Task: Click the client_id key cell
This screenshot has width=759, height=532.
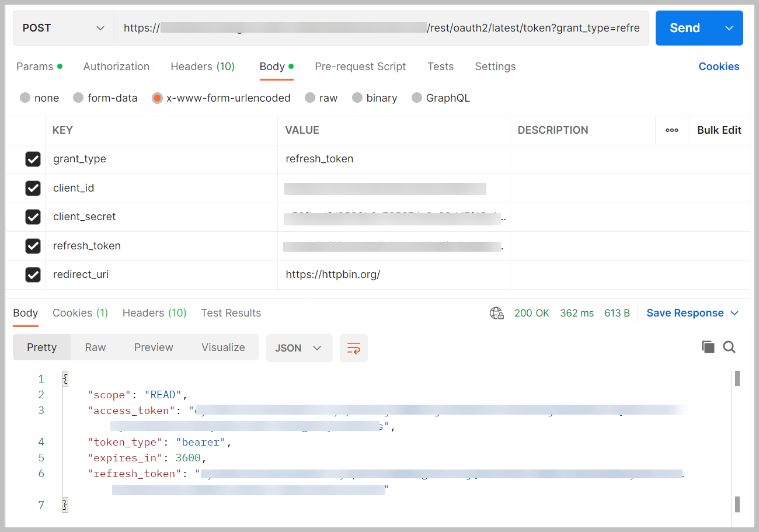Action: tap(161, 188)
